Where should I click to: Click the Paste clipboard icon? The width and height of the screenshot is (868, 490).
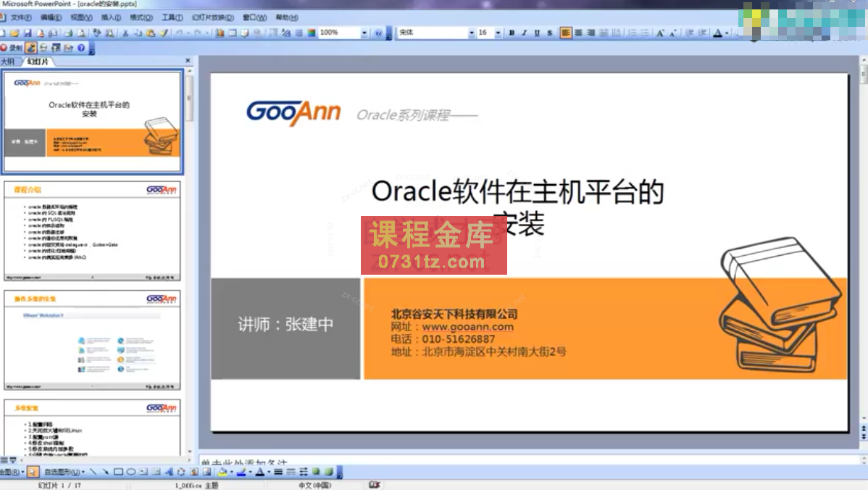point(150,33)
